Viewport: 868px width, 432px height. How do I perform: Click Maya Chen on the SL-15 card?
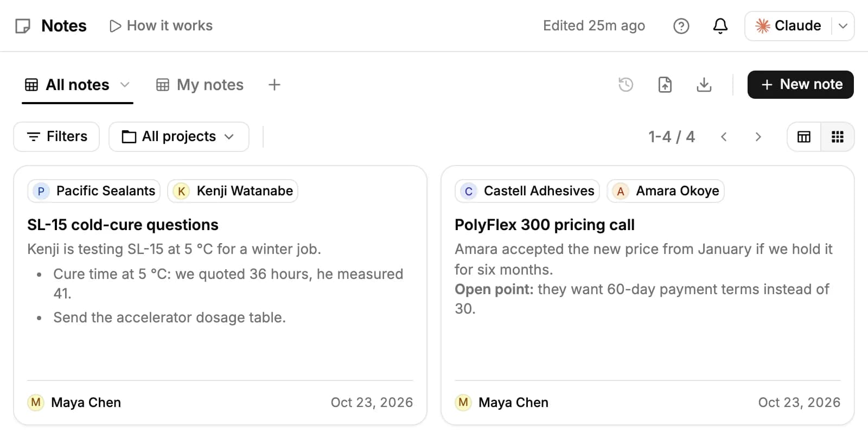pyautogui.click(x=74, y=402)
